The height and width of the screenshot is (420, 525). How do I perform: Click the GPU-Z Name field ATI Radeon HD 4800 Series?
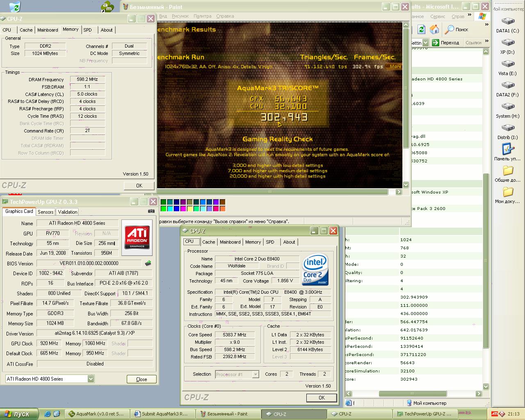[78, 223]
